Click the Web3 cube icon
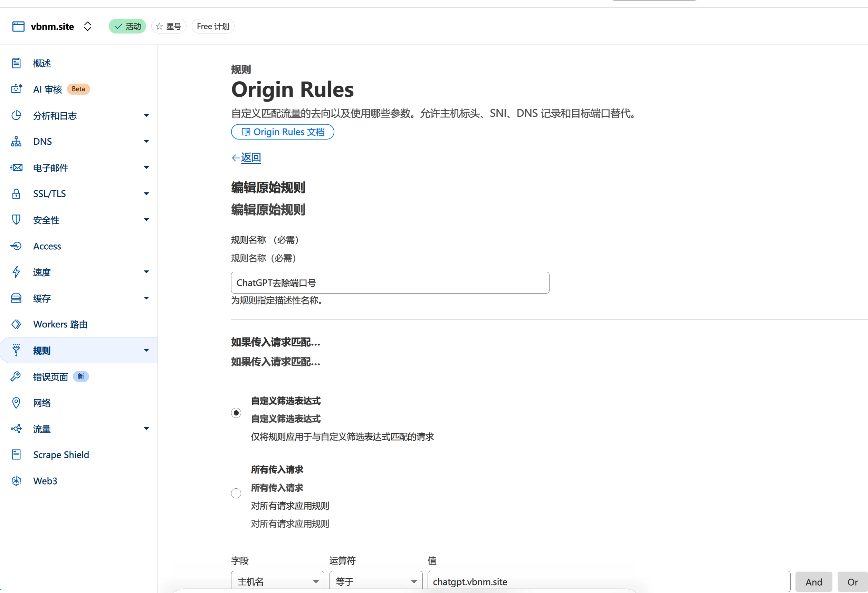The image size is (868, 593). [x=16, y=481]
